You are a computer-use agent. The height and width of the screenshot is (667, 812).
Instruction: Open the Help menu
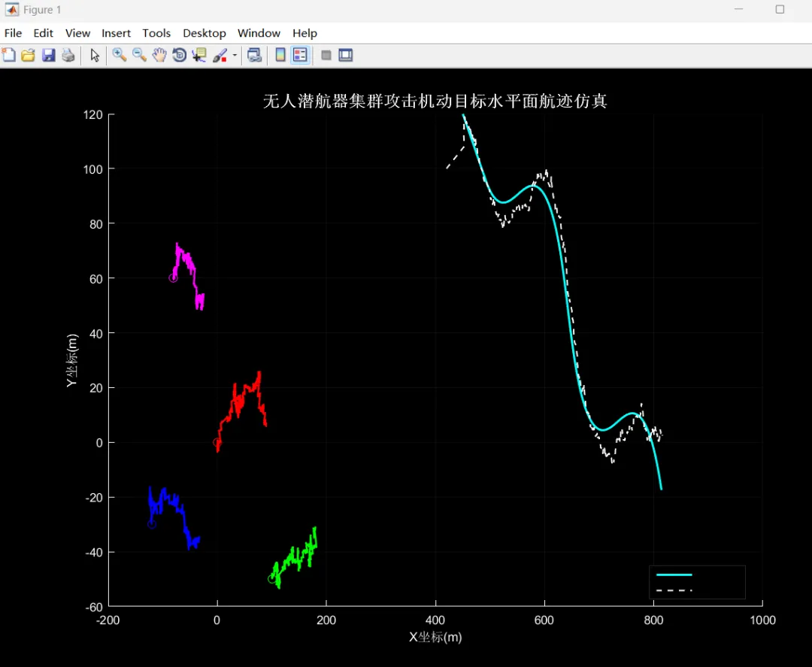pyautogui.click(x=304, y=33)
